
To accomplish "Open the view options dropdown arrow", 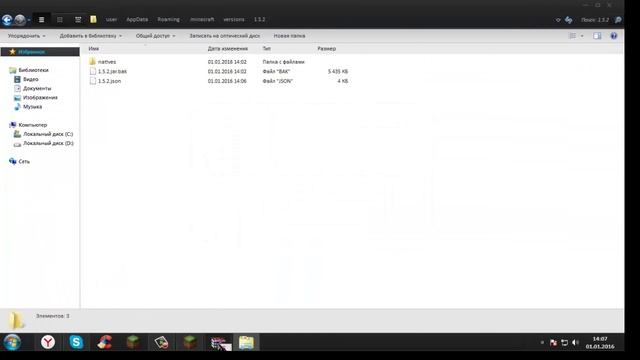I will [x=582, y=36].
